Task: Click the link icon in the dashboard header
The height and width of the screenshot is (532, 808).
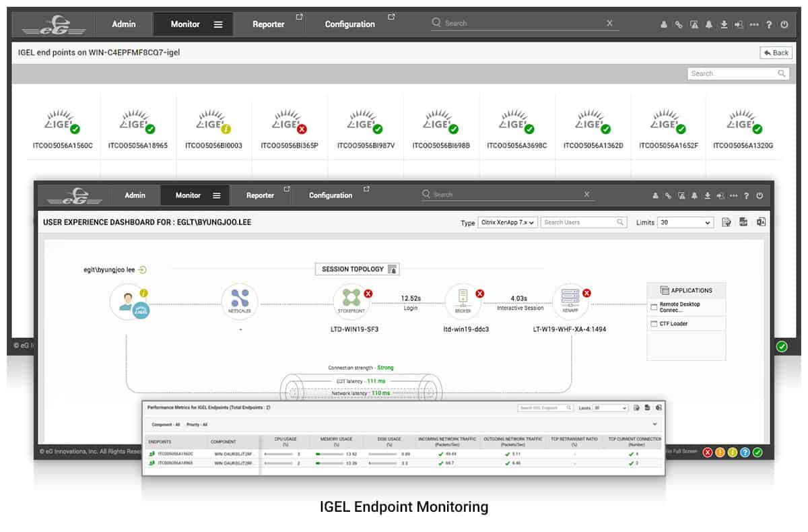Action: (668, 196)
